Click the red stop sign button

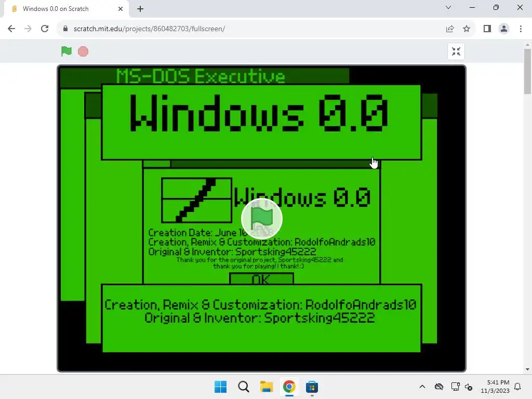tap(83, 51)
